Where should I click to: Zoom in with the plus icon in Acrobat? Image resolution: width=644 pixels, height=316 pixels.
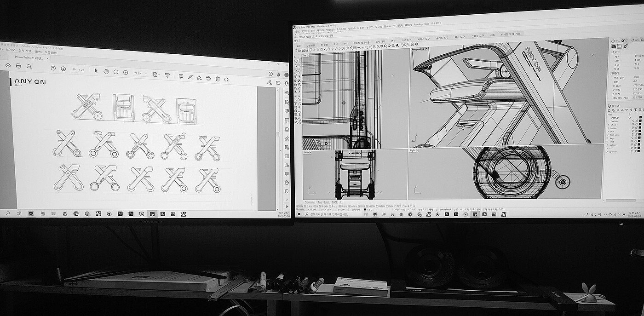coord(126,72)
